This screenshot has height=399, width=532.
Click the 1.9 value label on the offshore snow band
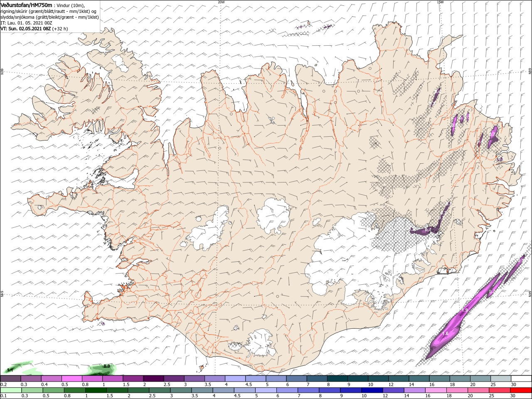465,310
